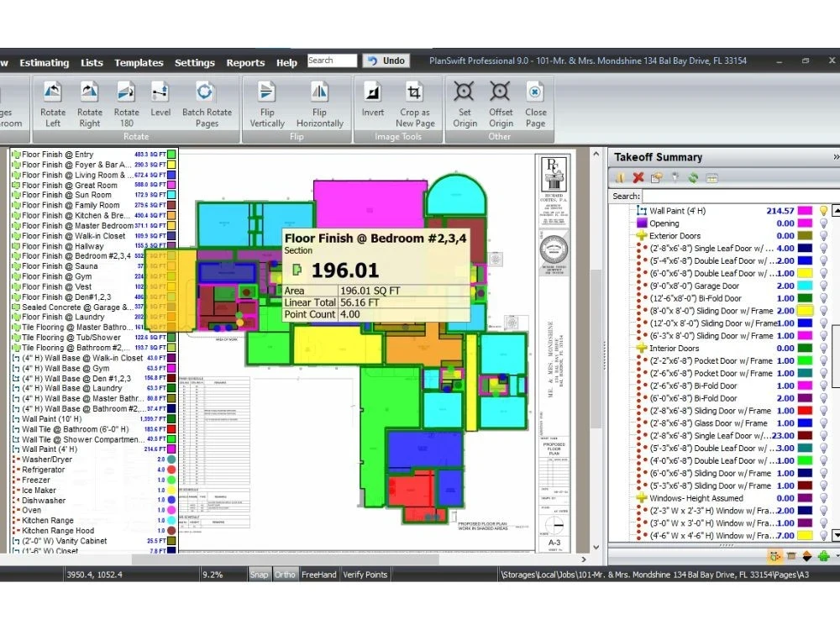Click the Verify Points button
Screen dimensions: 840x630
coord(365,575)
